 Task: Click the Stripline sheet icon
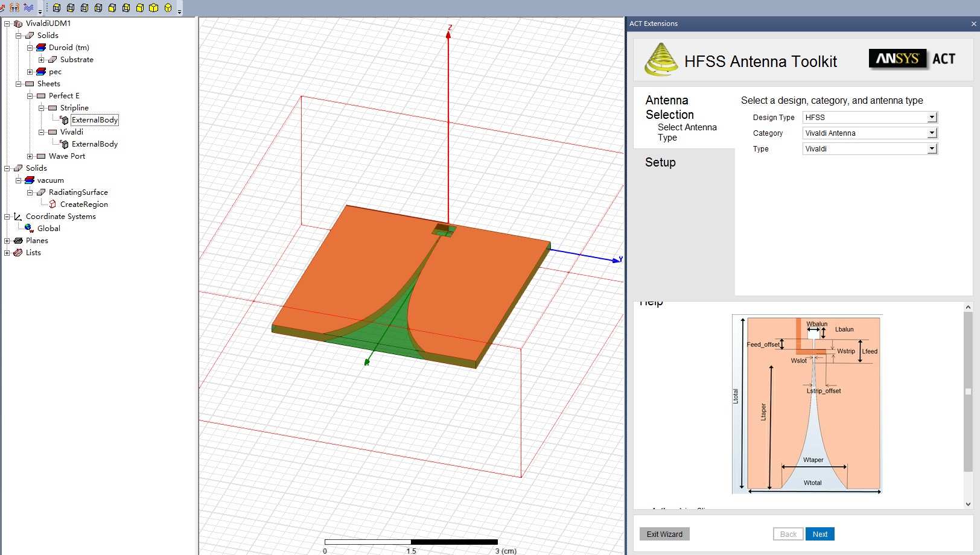[52, 108]
